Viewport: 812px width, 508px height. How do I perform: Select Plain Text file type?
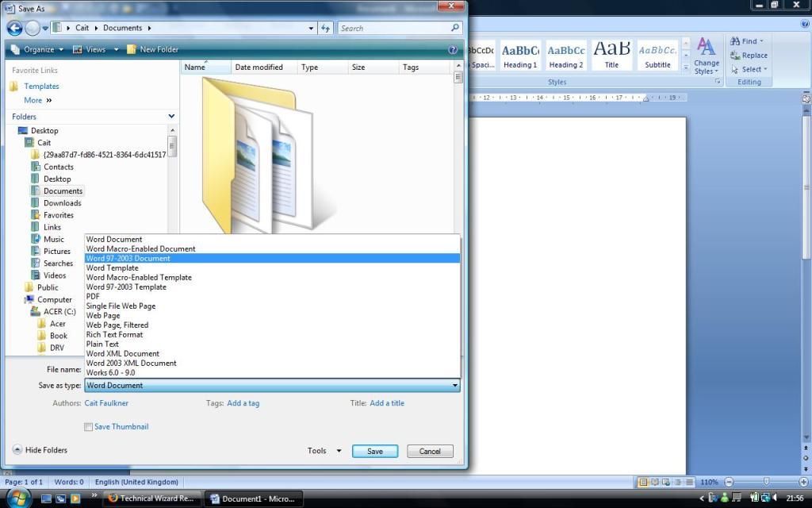pos(273,344)
